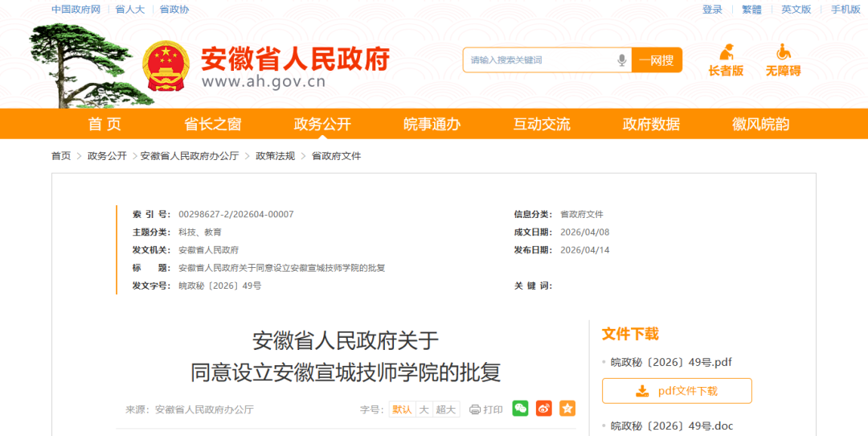Go to the 省长之窗 navigation tab
This screenshot has height=436, width=868.
coord(212,124)
